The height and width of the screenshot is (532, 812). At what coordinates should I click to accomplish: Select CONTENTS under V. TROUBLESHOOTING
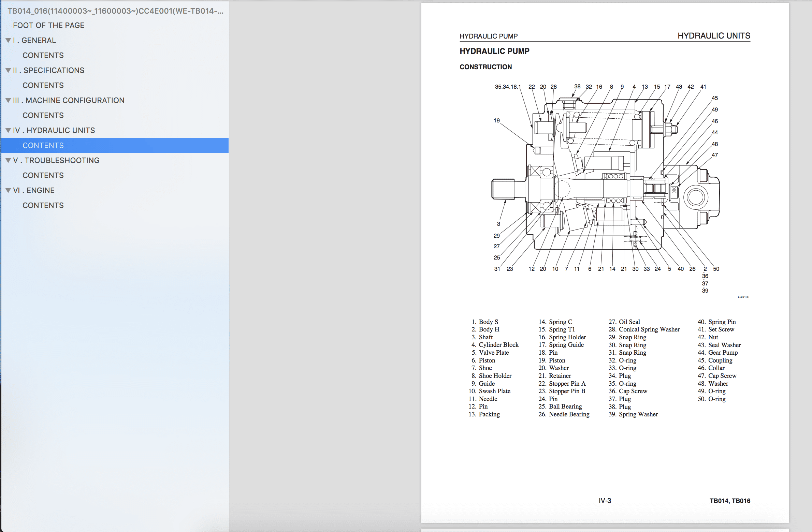point(43,175)
